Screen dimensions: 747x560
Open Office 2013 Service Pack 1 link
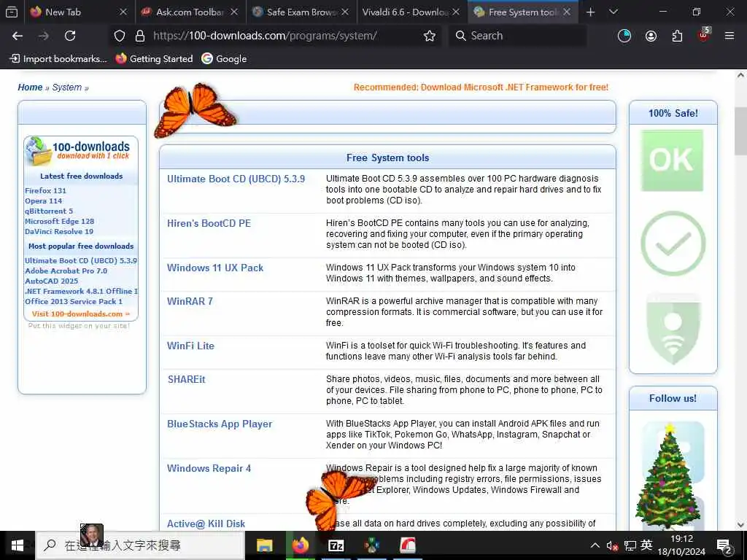click(x=74, y=301)
